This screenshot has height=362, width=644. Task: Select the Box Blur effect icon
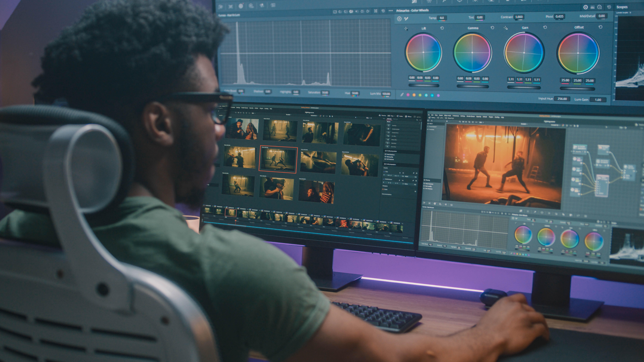389,125
